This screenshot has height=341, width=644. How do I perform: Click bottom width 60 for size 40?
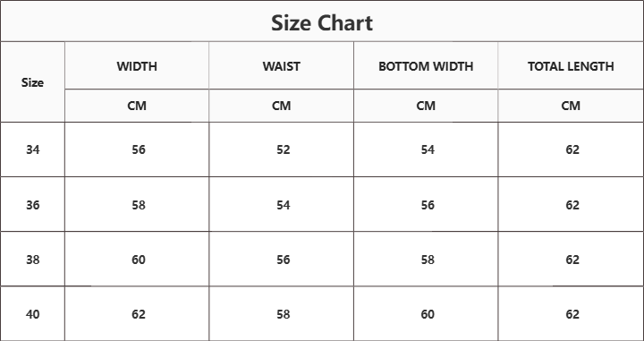click(x=428, y=314)
